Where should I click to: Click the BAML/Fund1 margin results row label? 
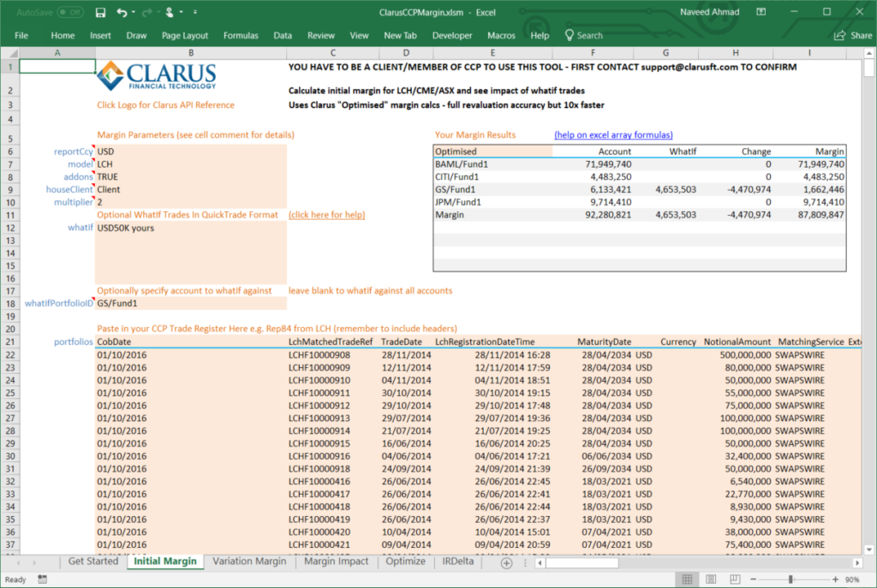click(x=462, y=164)
